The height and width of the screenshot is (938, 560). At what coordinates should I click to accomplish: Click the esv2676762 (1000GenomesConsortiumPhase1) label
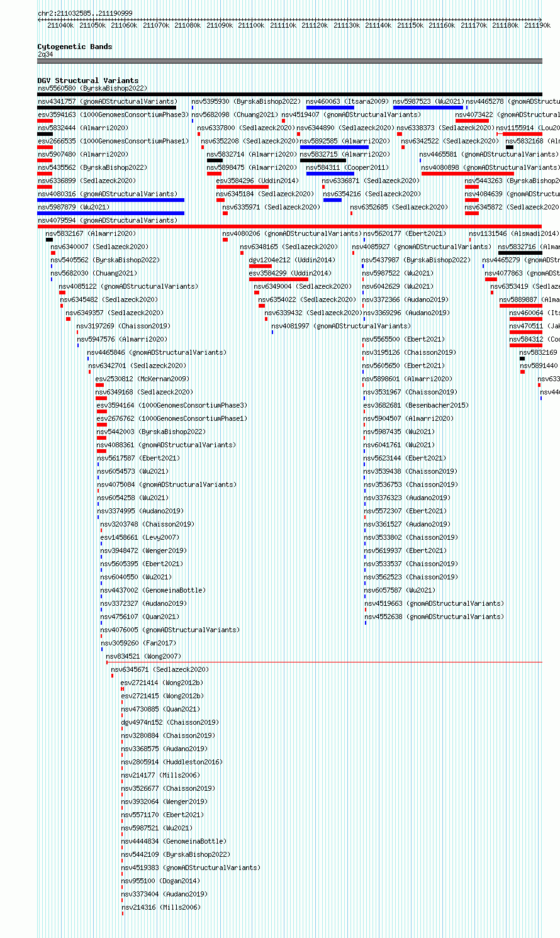pos(172,419)
